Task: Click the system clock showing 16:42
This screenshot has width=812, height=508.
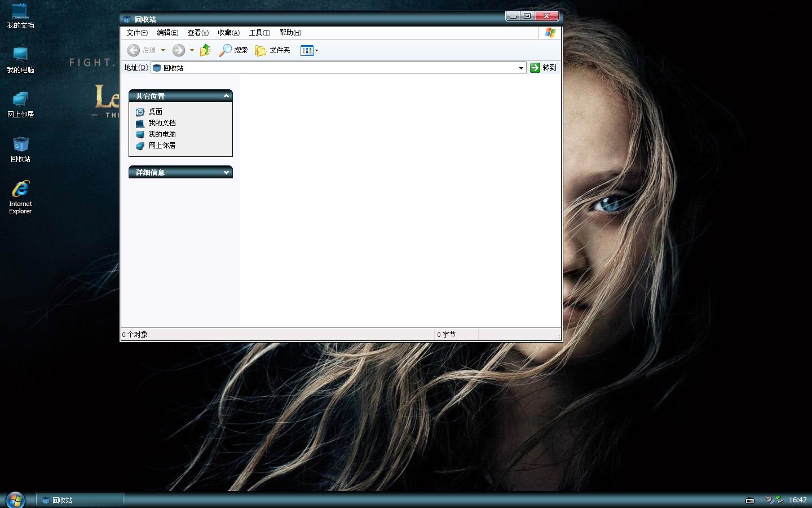Action: (797, 500)
